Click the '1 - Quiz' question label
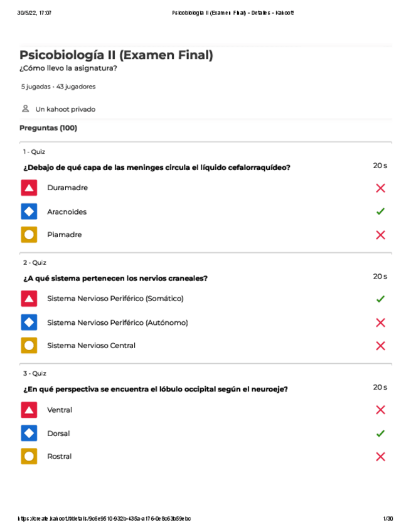The image size is (411, 532). tap(35, 152)
